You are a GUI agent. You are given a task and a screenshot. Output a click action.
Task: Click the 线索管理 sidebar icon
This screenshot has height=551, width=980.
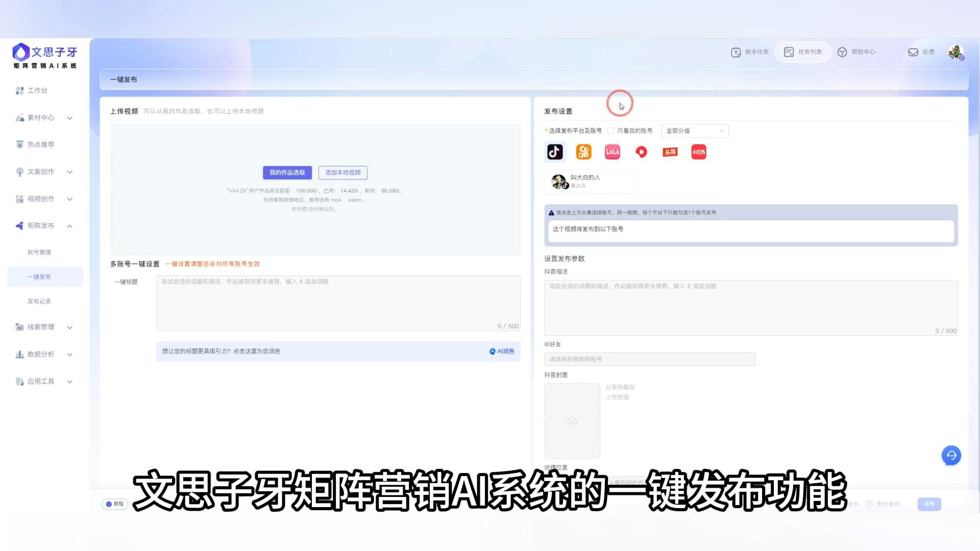[x=19, y=327]
